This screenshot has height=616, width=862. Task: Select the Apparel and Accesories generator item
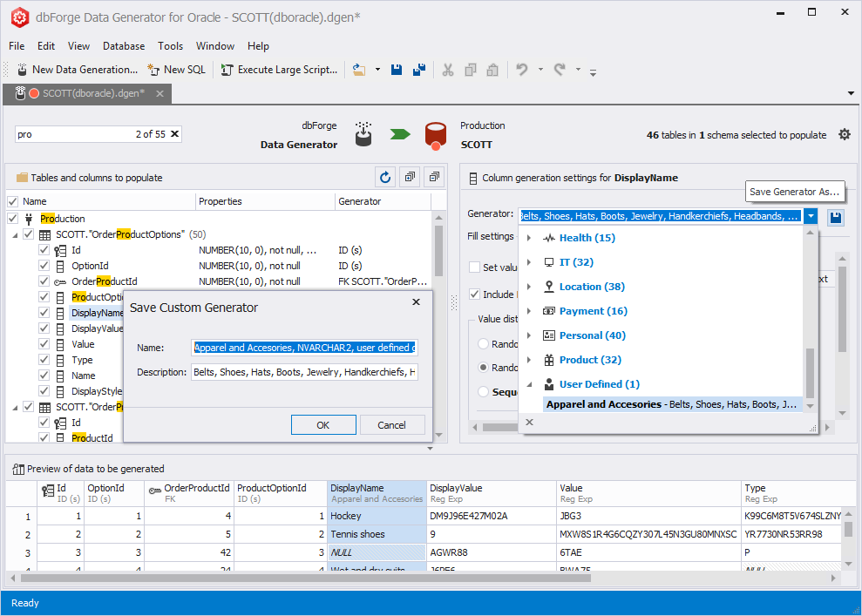pyautogui.click(x=672, y=404)
